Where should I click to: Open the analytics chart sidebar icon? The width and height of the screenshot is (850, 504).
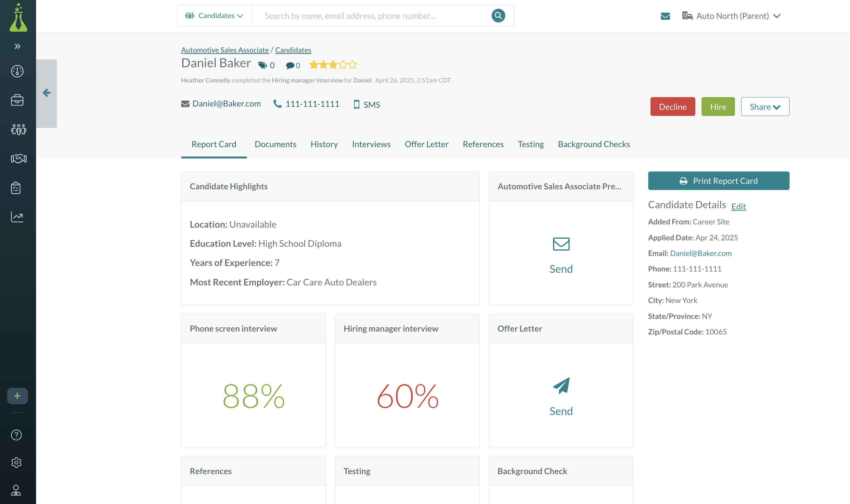17,217
